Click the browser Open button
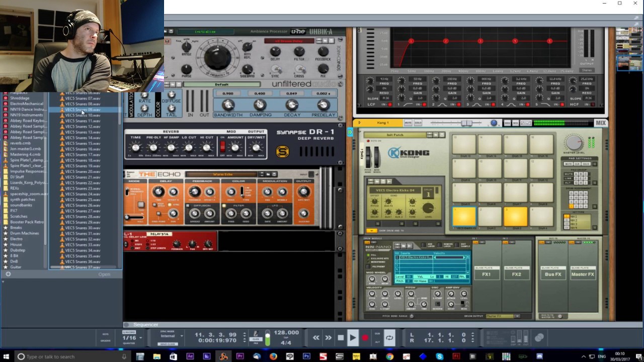The image size is (644, 362). click(104, 275)
